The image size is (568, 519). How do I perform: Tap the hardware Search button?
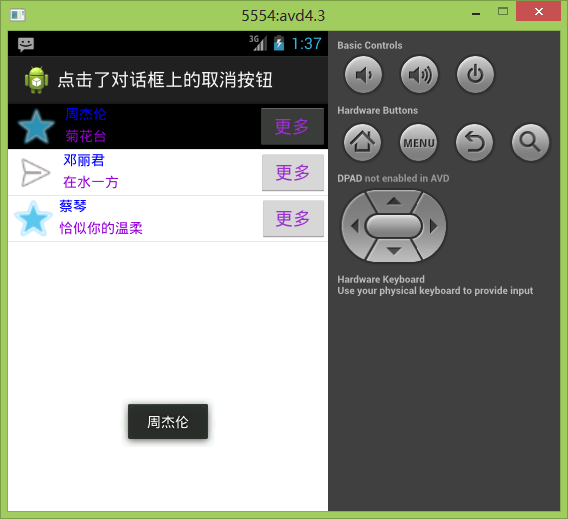pos(530,142)
